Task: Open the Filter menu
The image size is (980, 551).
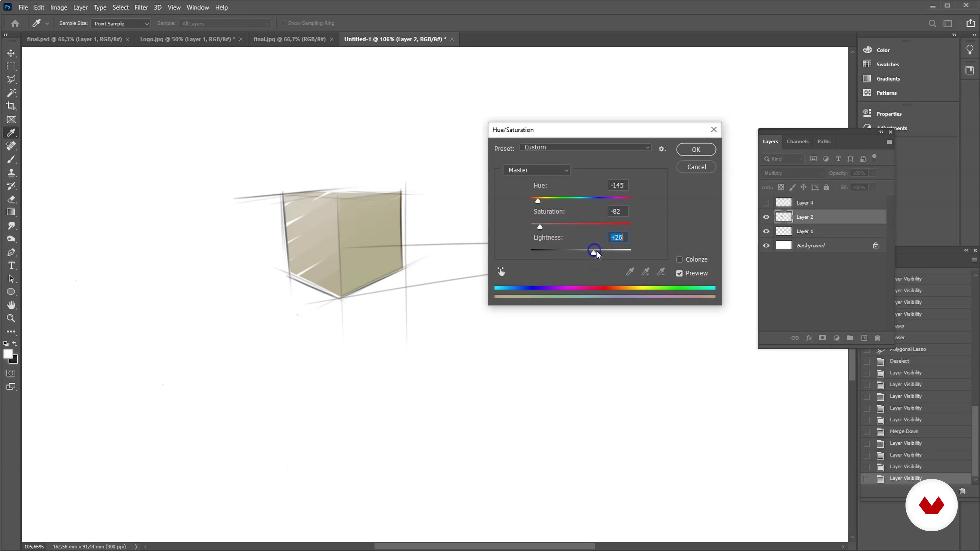Action: [x=141, y=7]
